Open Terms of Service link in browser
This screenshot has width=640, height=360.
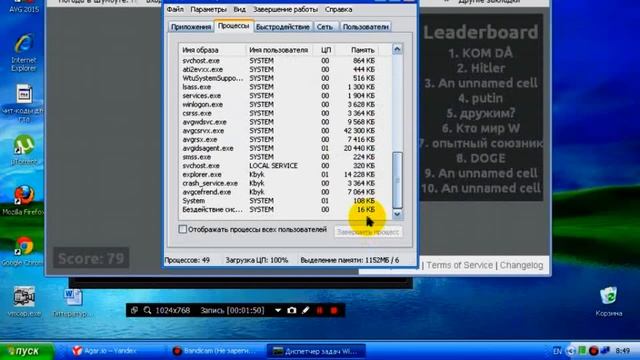pyautogui.click(x=460, y=265)
